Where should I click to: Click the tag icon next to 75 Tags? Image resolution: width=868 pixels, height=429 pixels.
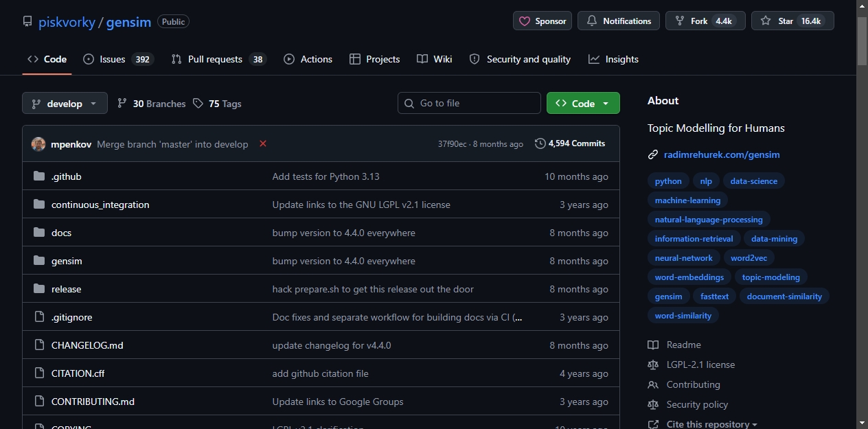coord(198,104)
